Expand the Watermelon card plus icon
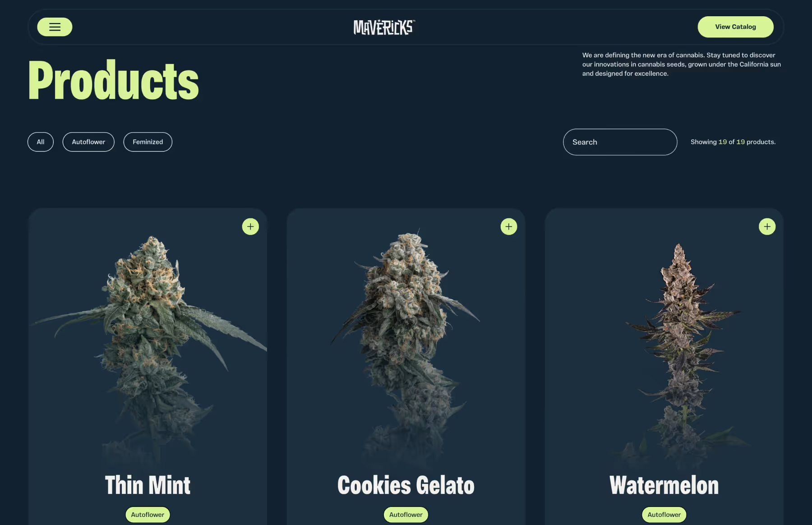812x525 pixels. (767, 226)
